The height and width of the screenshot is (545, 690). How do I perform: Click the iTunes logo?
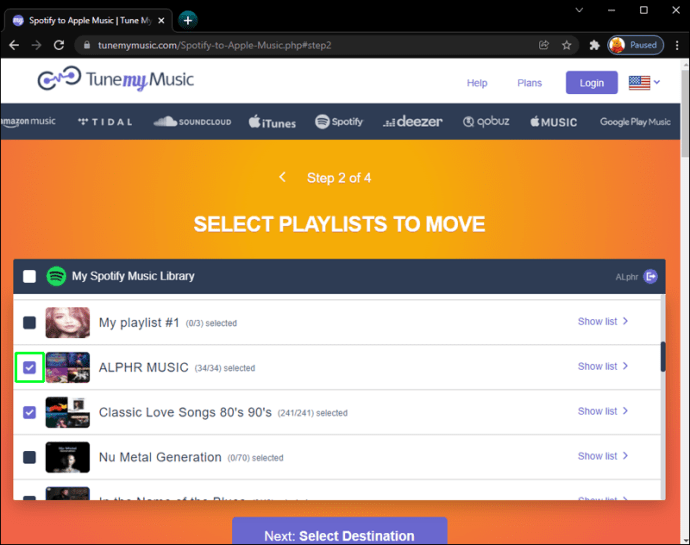pos(272,122)
